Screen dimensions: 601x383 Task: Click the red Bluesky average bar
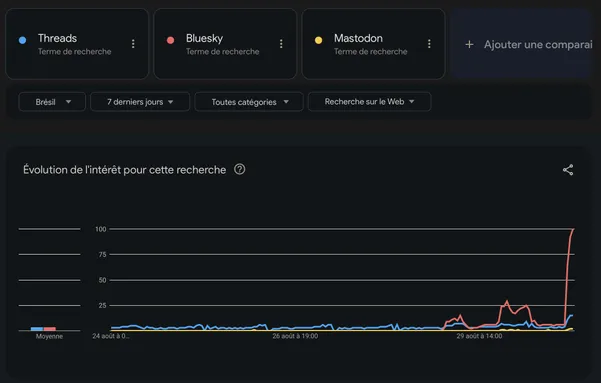pyautogui.click(x=50, y=329)
